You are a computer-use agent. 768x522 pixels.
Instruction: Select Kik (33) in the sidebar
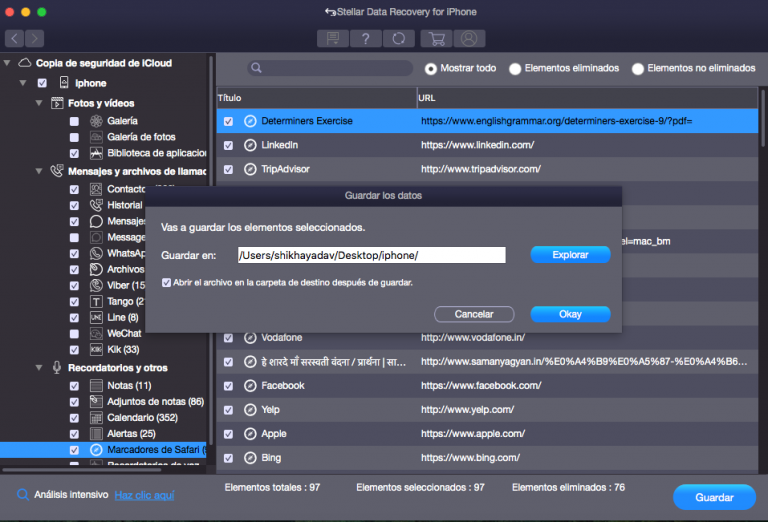(123, 350)
